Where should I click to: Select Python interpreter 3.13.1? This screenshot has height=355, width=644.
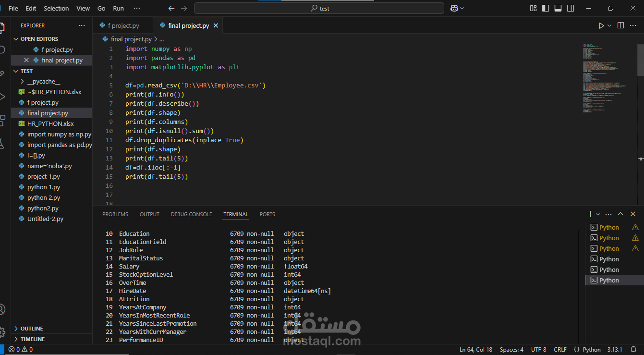tap(614, 349)
